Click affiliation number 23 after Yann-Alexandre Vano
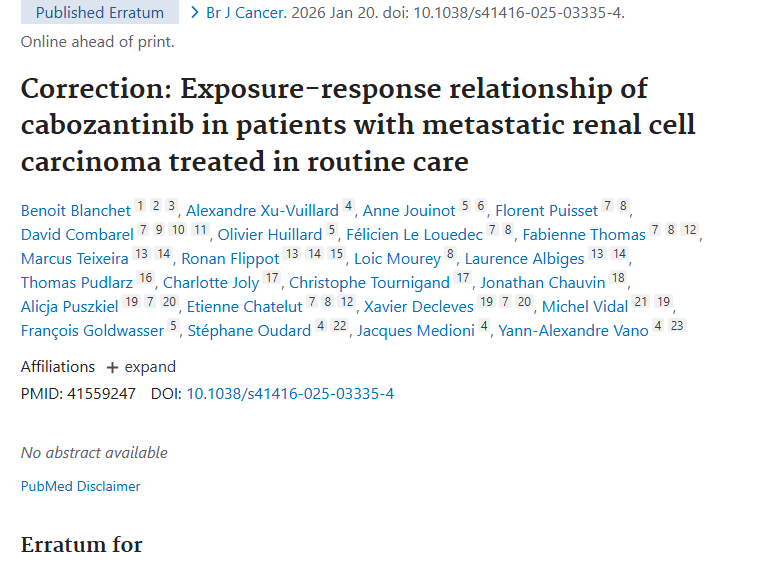This screenshot has height=570, width=760. point(677,326)
